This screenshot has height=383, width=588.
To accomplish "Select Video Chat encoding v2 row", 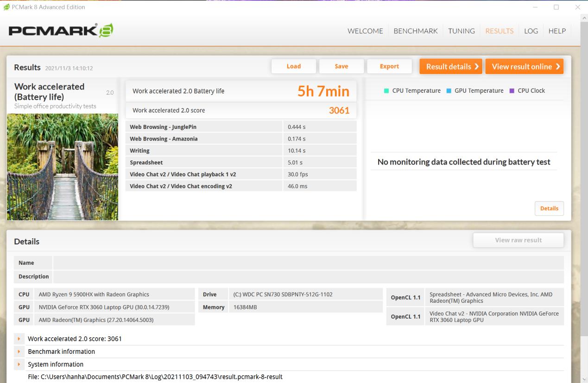I will pos(241,186).
